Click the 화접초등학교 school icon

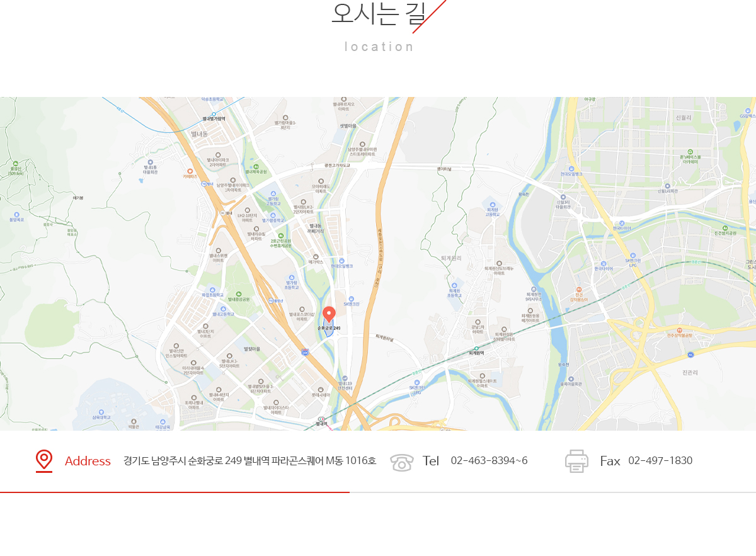[x=212, y=289]
